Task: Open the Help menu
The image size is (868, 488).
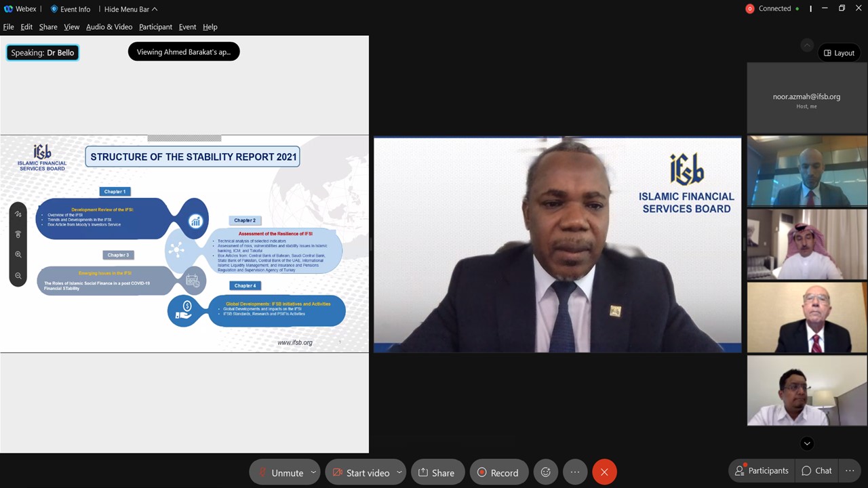Action: pyautogui.click(x=210, y=27)
